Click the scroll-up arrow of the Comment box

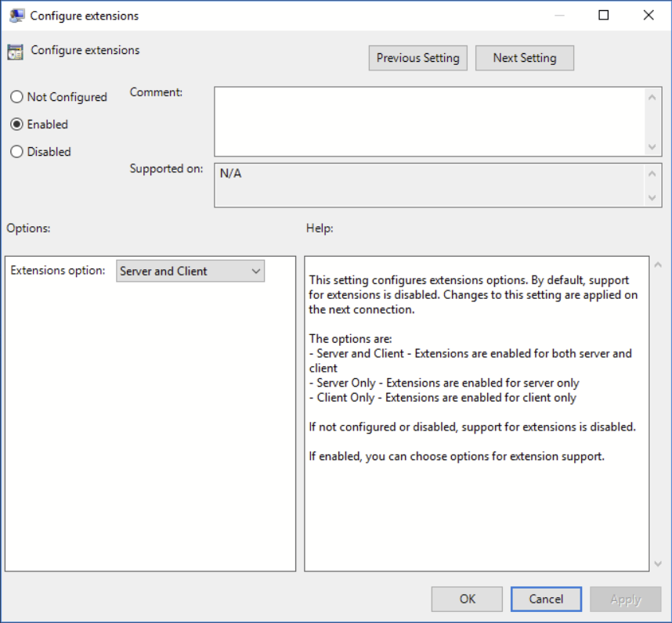coord(652,96)
